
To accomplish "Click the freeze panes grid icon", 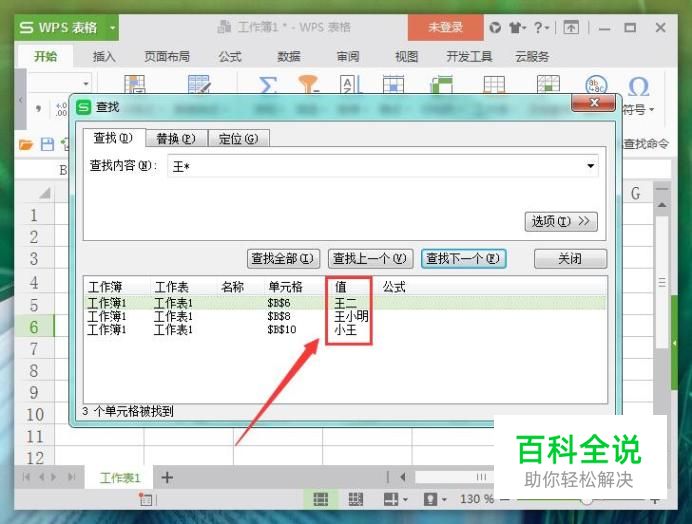I will point(548,84).
